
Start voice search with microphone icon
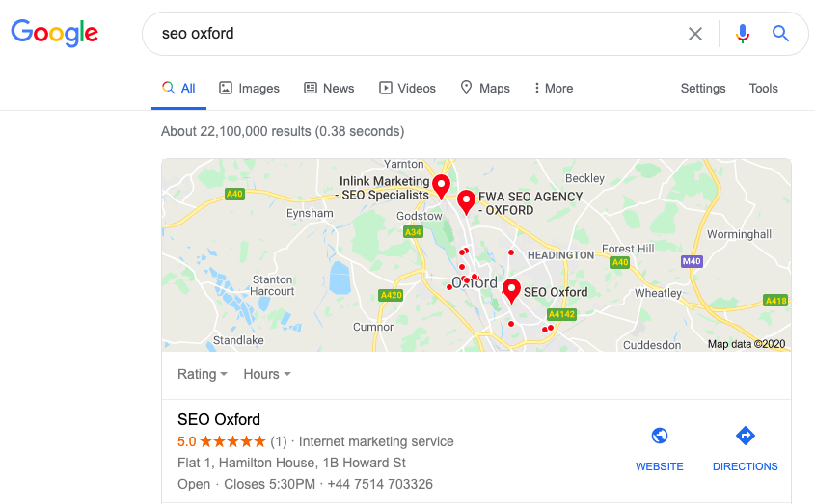coord(743,34)
